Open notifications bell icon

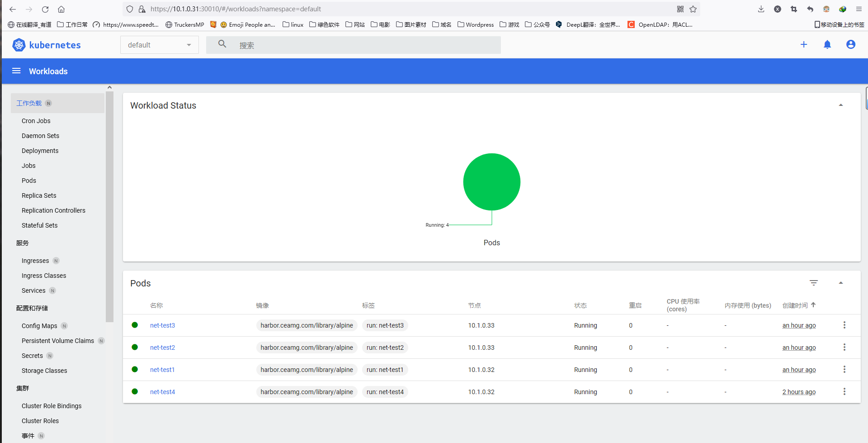coord(827,44)
